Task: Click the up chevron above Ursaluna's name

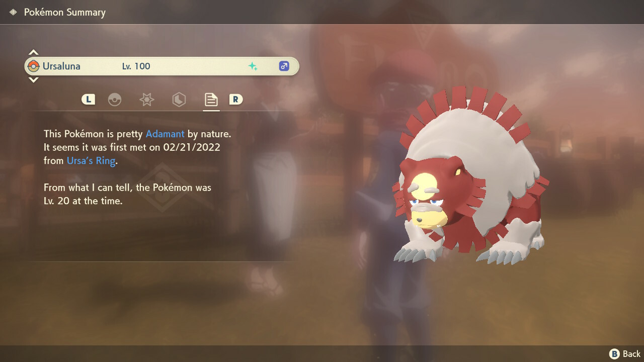Action: click(33, 52)
